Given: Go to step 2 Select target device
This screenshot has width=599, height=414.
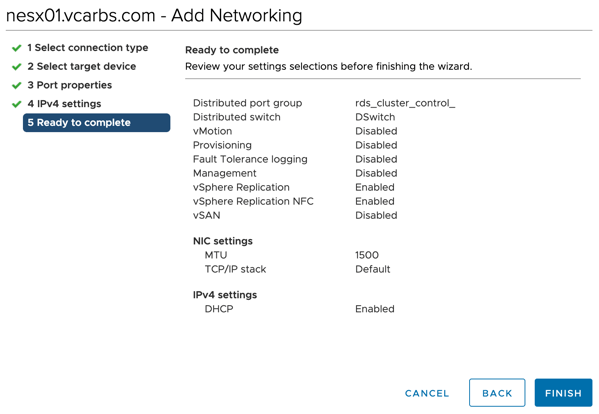Looking at the screenshot, I should 81,66.
